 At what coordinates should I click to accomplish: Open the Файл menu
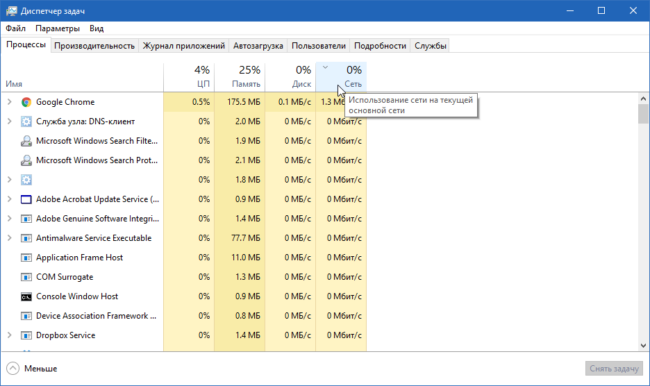[x=15, y=29]
